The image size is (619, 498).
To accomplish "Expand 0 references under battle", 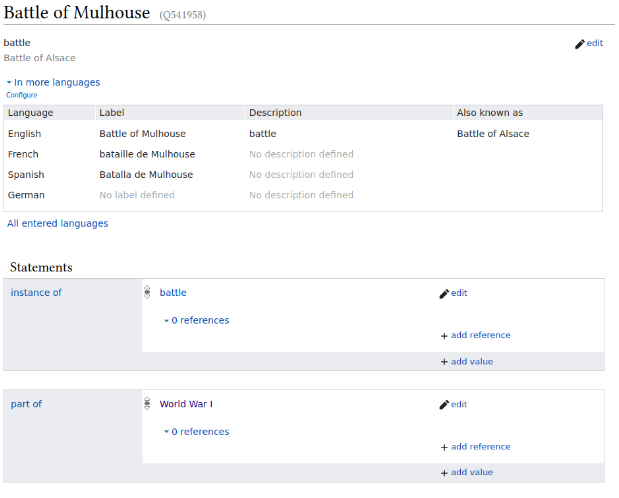I will point(197,321).
